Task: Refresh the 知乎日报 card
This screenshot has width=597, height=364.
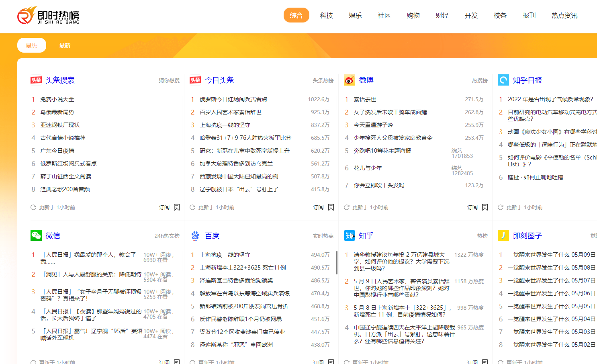Action: (501, 207)
